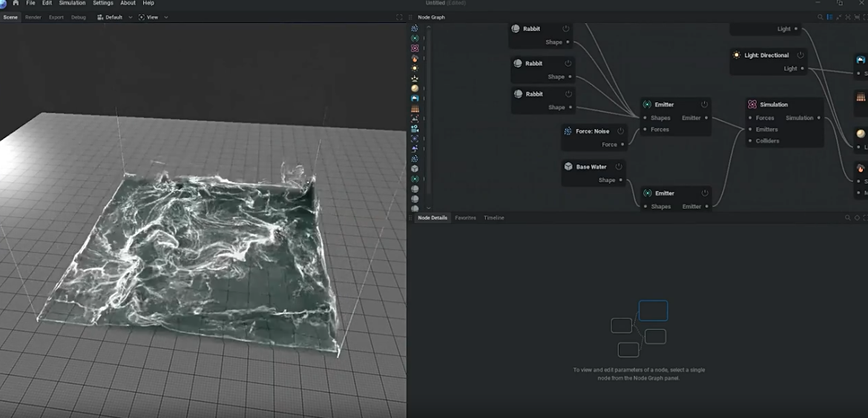This screenshot has width=868, height=418.
Task: Click the search icon in the Node Details header
Action: [847, 218]
